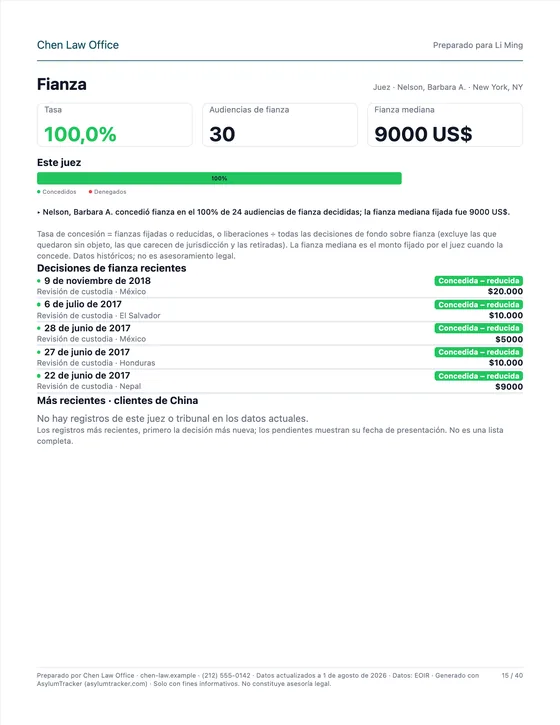The height and width of the screenshot is (725, 560).
Task: Click the Fianza section heading
Action: (62, 84)
